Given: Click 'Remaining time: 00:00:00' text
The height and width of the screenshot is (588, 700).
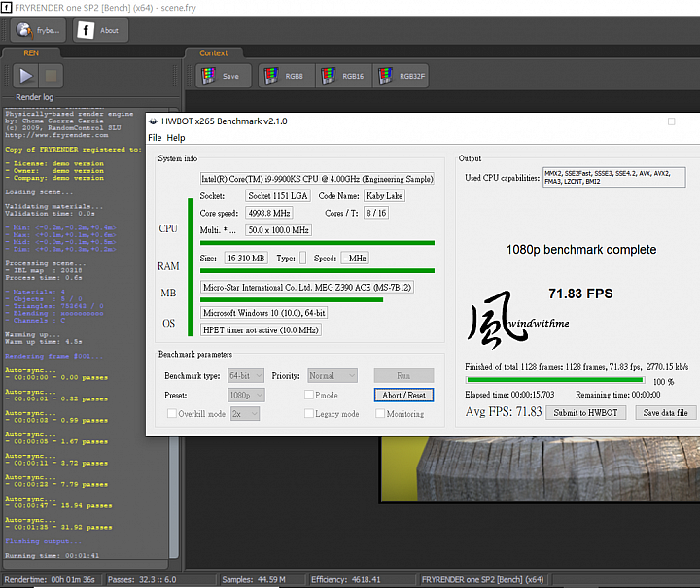Looking at the screenshot, I should [x=618, y=395].
